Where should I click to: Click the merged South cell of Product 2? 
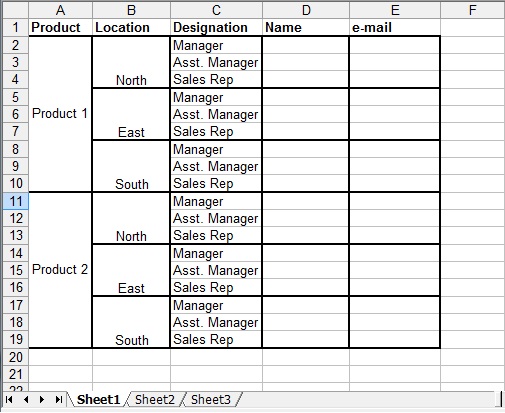(x=131, y=322)
